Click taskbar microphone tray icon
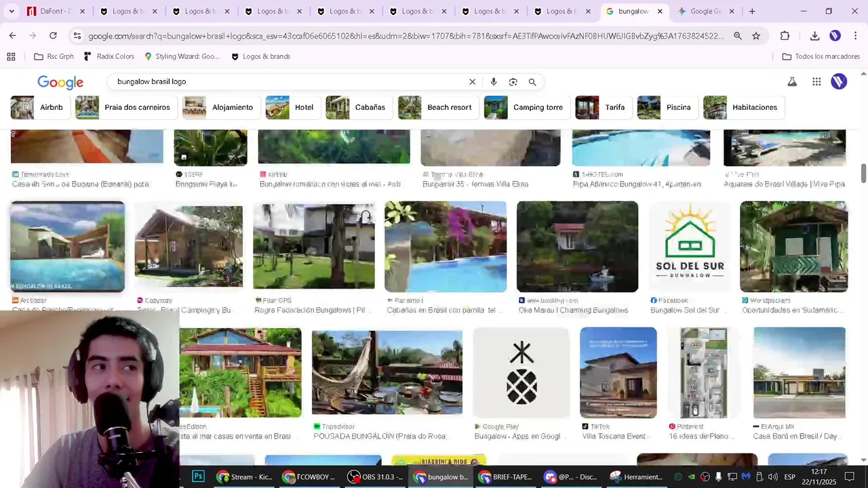868x488 pixels. coord(718,477)
